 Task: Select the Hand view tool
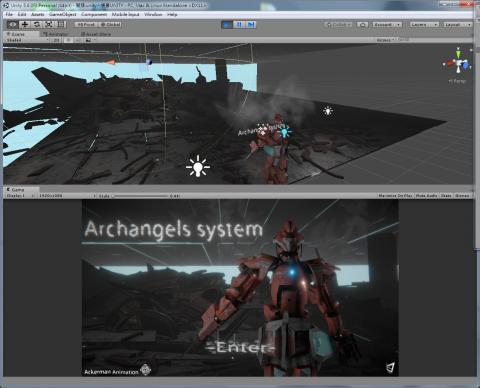13,24
